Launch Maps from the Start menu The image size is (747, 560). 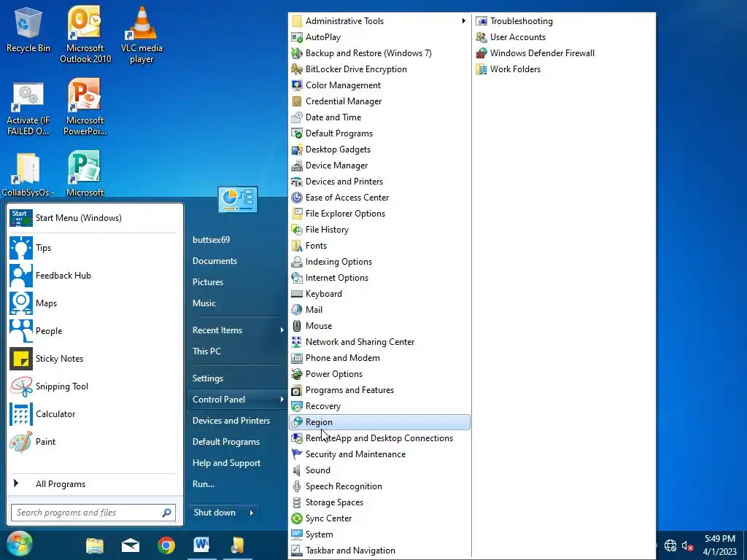tap(93, 303)
